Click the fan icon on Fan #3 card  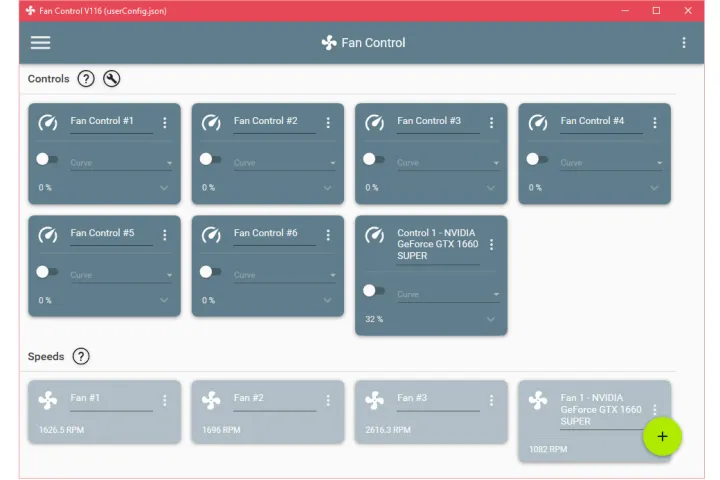[x=375, y=400]
